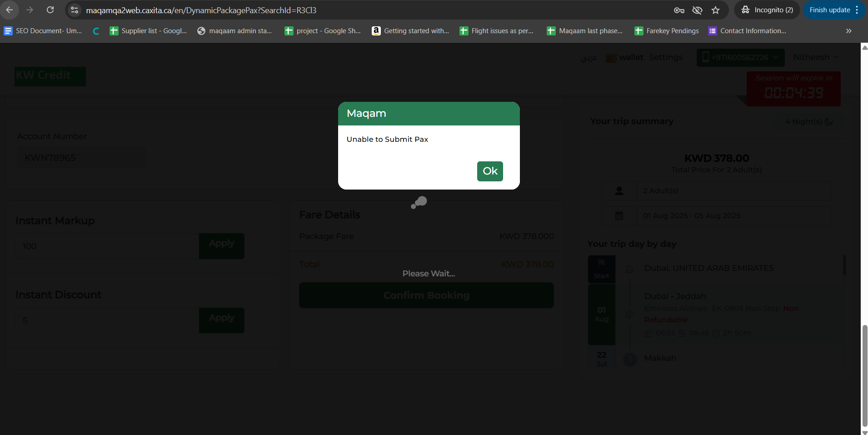Open the maqaam admin bookmark
Viewport: 868px width, 435px height.
[234, 31]
